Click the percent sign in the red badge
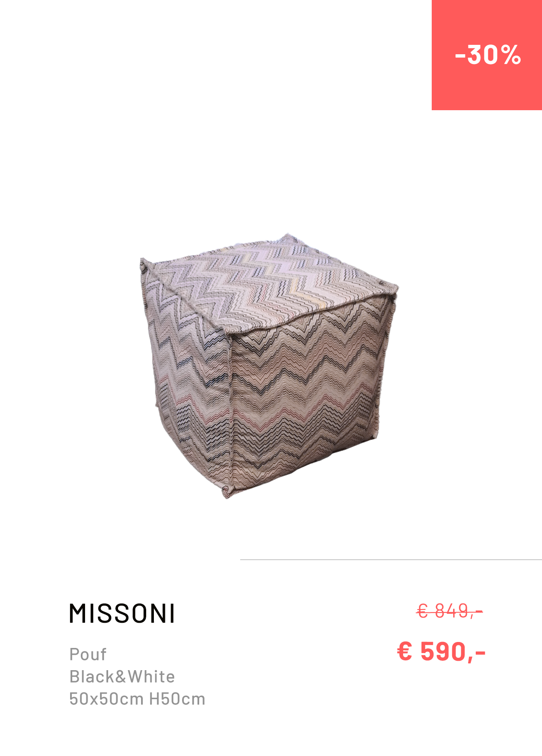Viewport: 542px width, 756px height. (511, 55)
